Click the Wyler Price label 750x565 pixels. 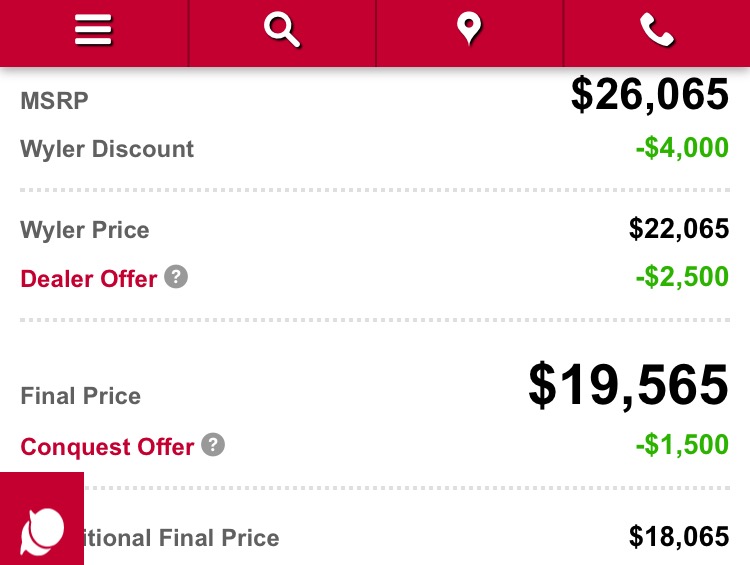click(85, 230)
